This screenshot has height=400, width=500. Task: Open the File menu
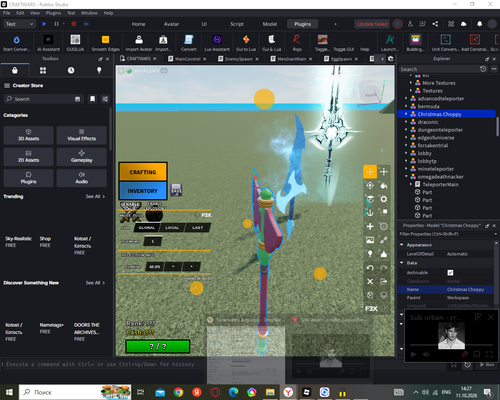(6, 13)
